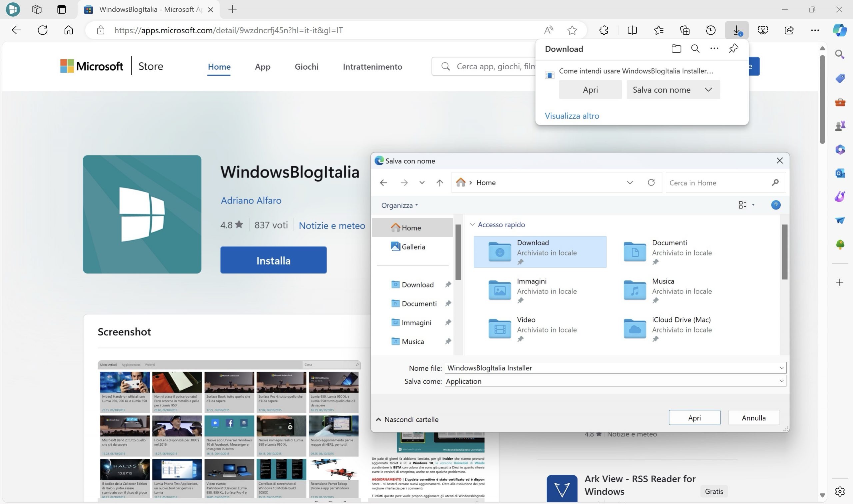This screenshot has height=504, width=853.
Task: Click the dialog file list scrollbar
Action: (x=784, y=252)
